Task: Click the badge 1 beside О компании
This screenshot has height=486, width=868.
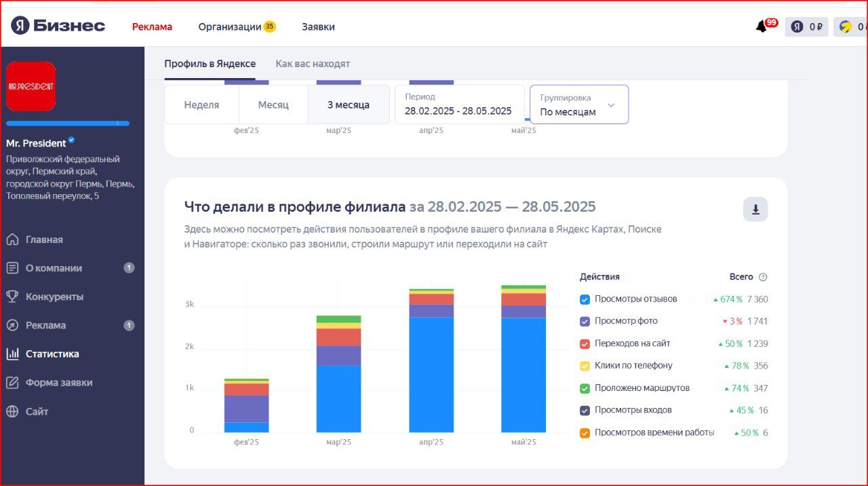Action: 129,268
